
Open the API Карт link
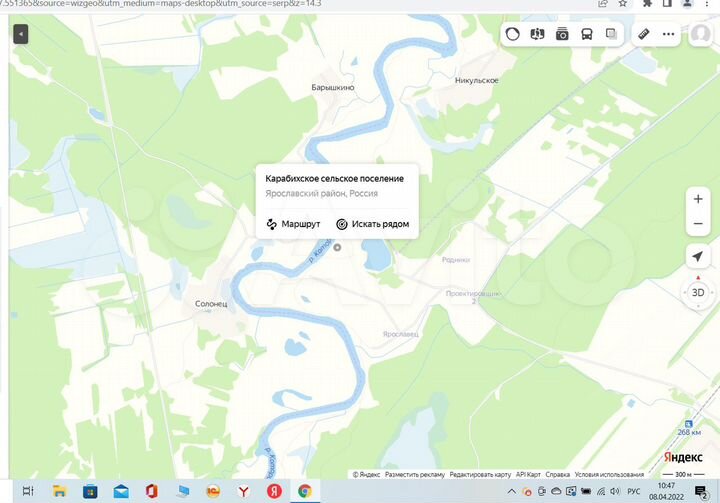pyautogui.click(x=528, y=475)
